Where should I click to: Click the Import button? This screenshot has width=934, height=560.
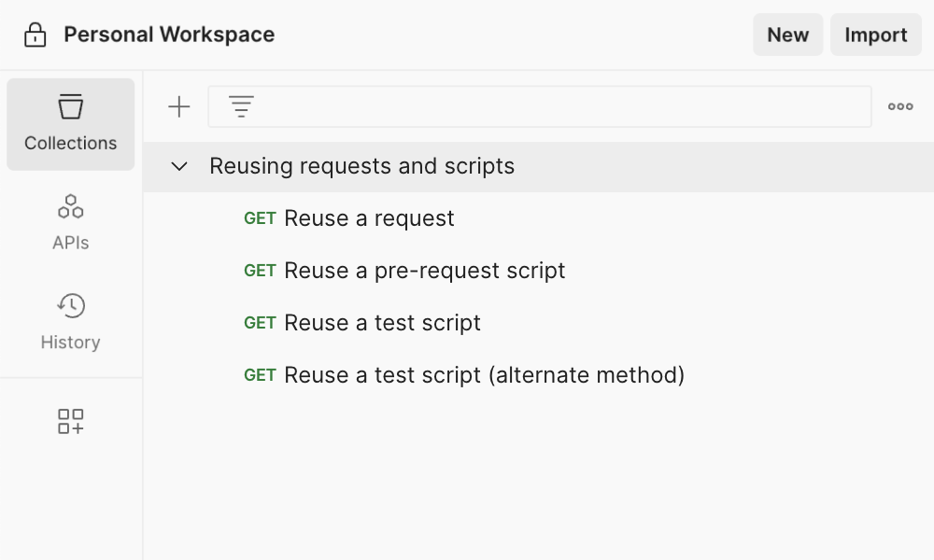[875, 35]
